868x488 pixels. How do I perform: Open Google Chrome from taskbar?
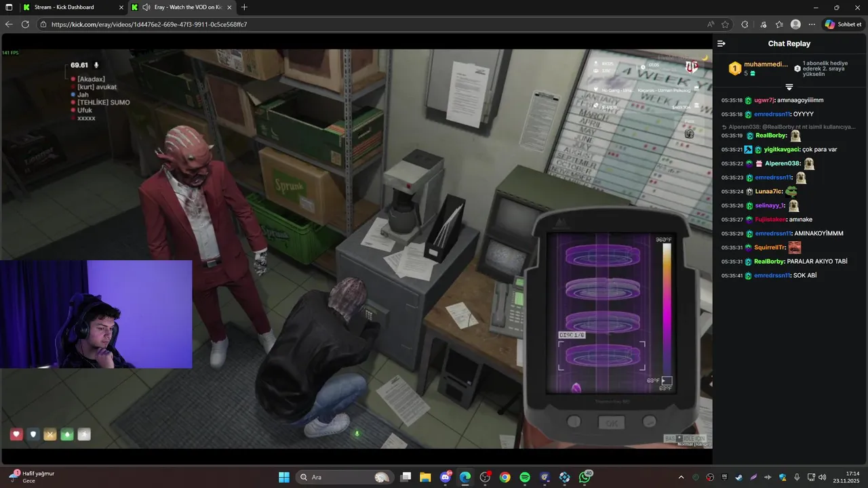[x=505, y=477]
